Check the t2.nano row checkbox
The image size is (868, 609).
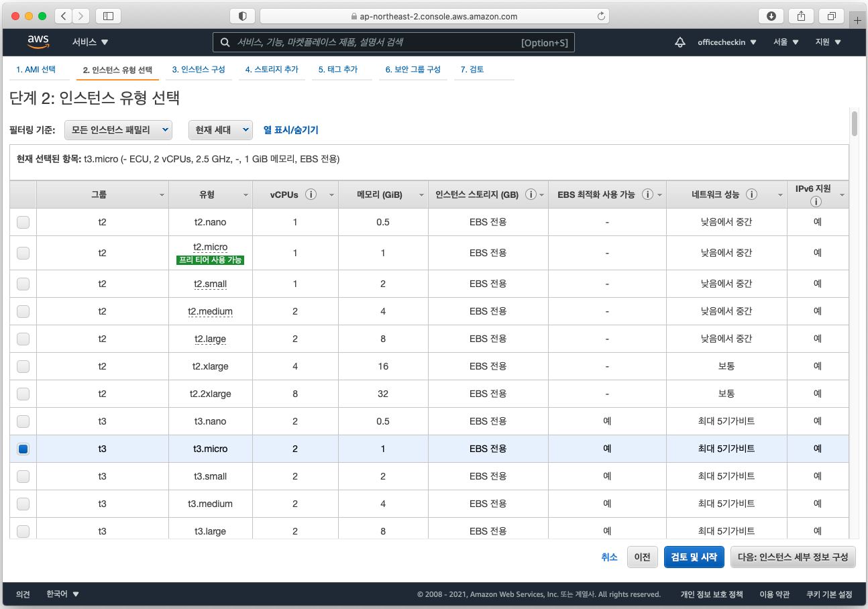(23, 222)
